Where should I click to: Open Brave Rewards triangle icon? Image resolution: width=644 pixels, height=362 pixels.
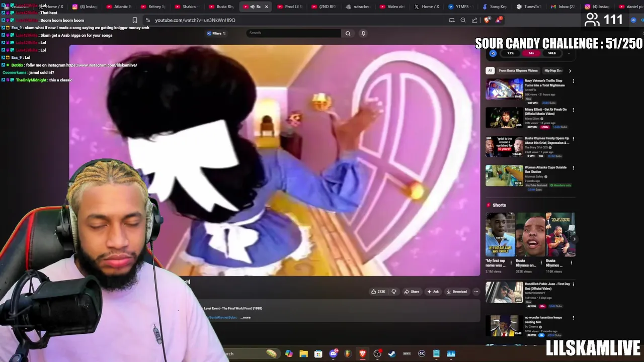[498, 20]
